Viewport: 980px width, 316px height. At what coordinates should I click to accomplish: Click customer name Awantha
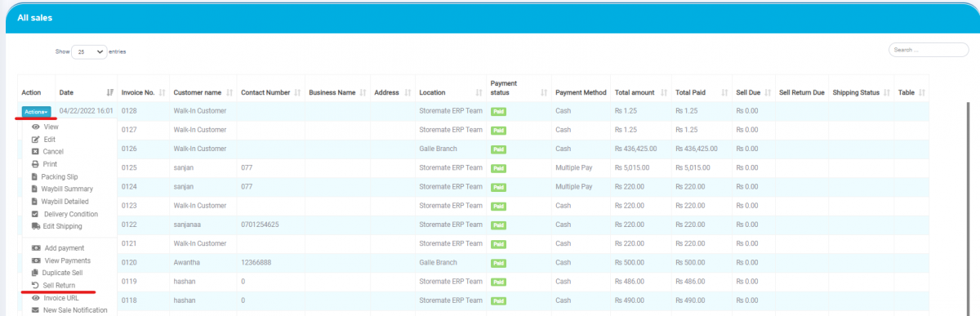click(x=186, y=262)
